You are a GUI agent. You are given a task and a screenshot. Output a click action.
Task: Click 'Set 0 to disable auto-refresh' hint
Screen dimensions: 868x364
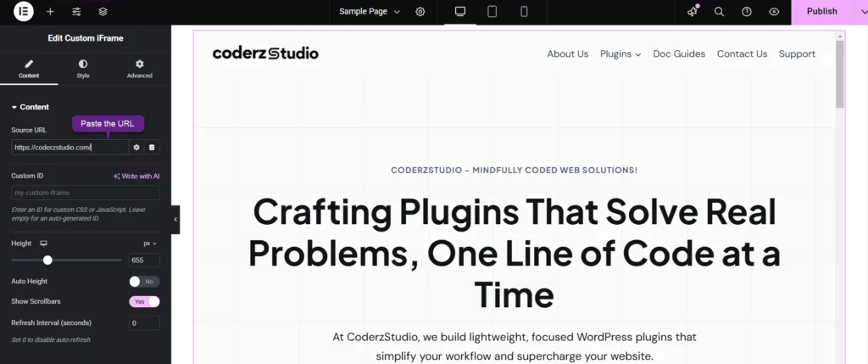click(x=51, y=339)
